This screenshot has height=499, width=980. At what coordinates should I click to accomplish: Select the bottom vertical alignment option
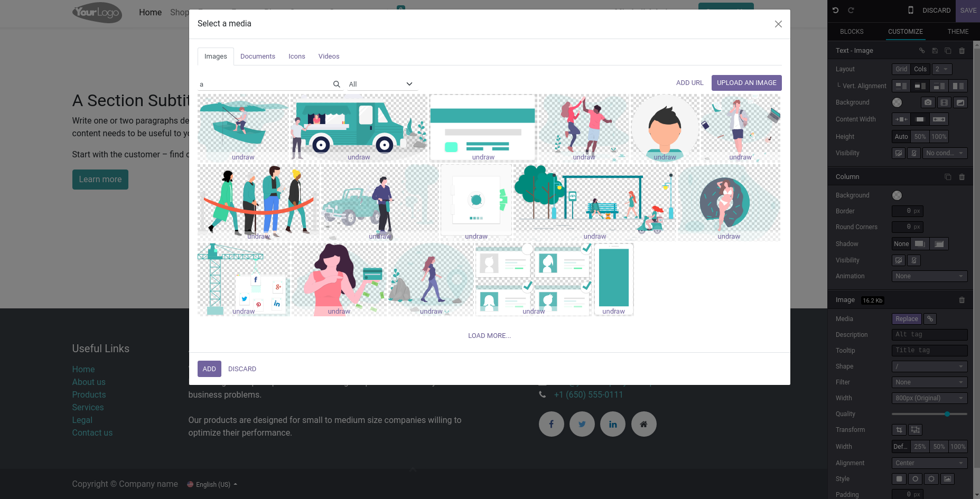pyautogui.click(x=939, y=86)
